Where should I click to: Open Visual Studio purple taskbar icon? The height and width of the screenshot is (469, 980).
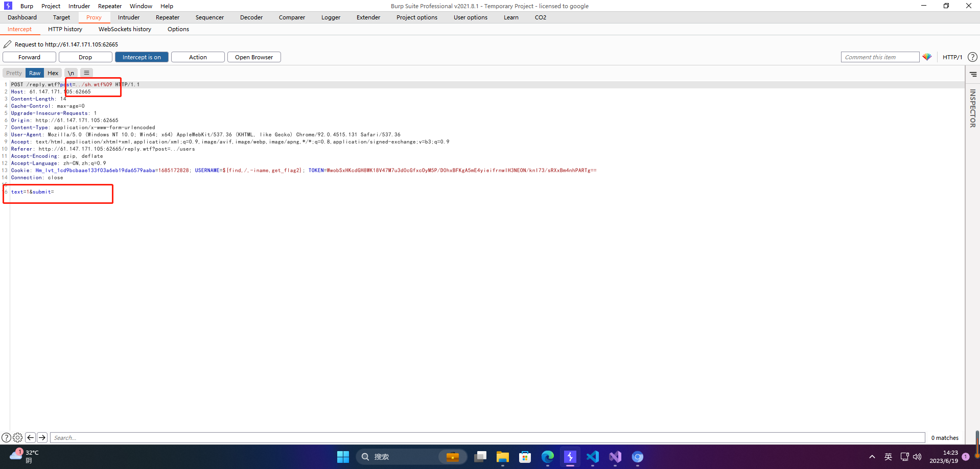[615, 457]
